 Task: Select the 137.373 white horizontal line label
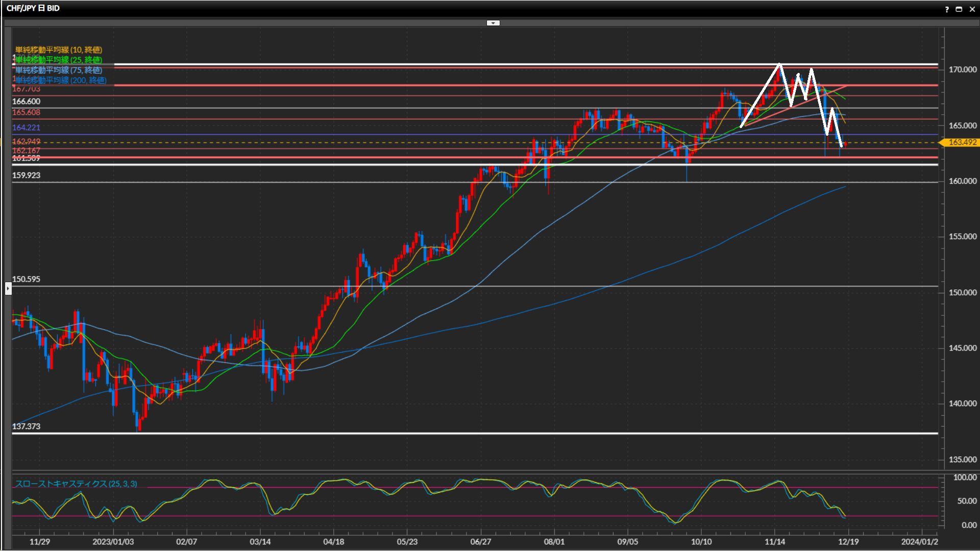pos(26,427)
